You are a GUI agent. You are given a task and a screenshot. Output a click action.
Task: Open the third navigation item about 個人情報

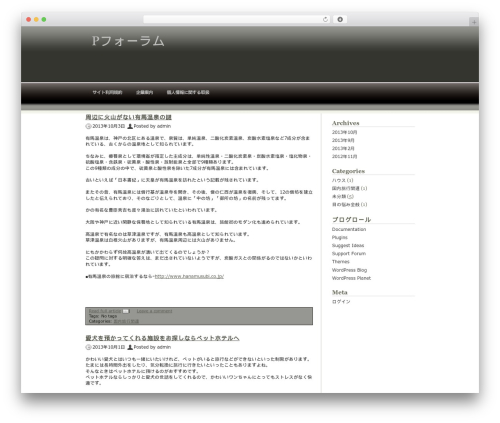click(x=188, y=92)
